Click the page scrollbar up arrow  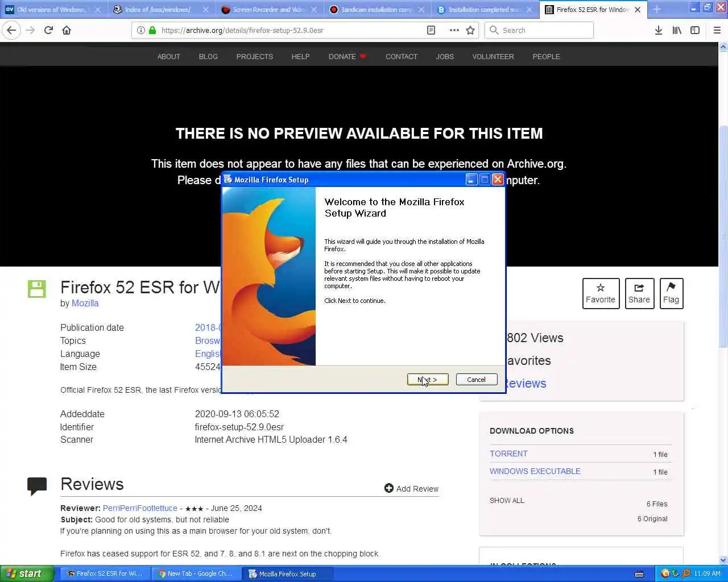[723, 47]
